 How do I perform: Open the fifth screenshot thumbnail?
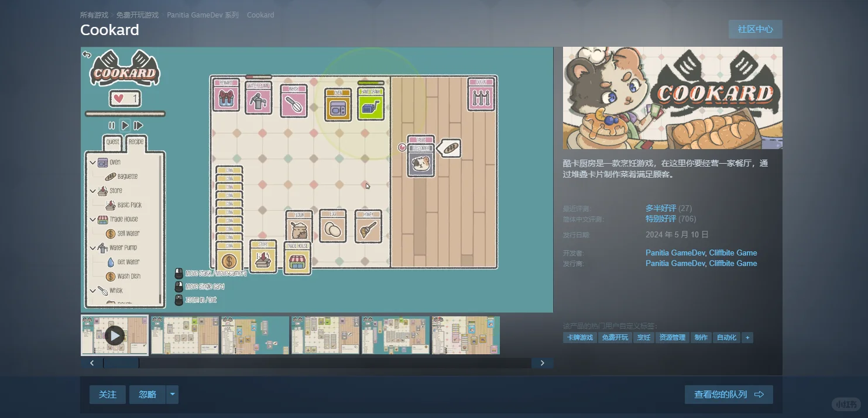pyautogui.click(x=396, y=336)
